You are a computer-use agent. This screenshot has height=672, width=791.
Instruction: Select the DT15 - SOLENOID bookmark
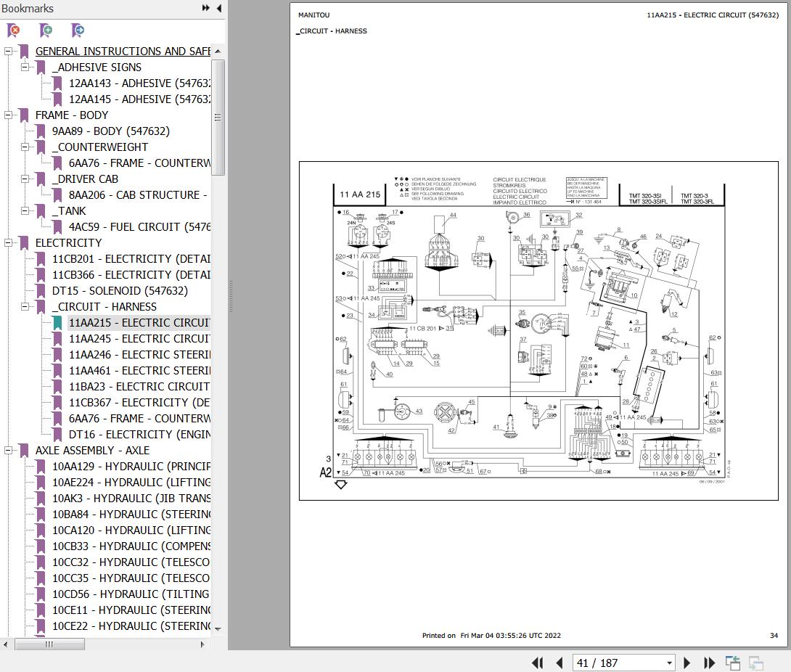pyautogui.click(x=120, y=291)
